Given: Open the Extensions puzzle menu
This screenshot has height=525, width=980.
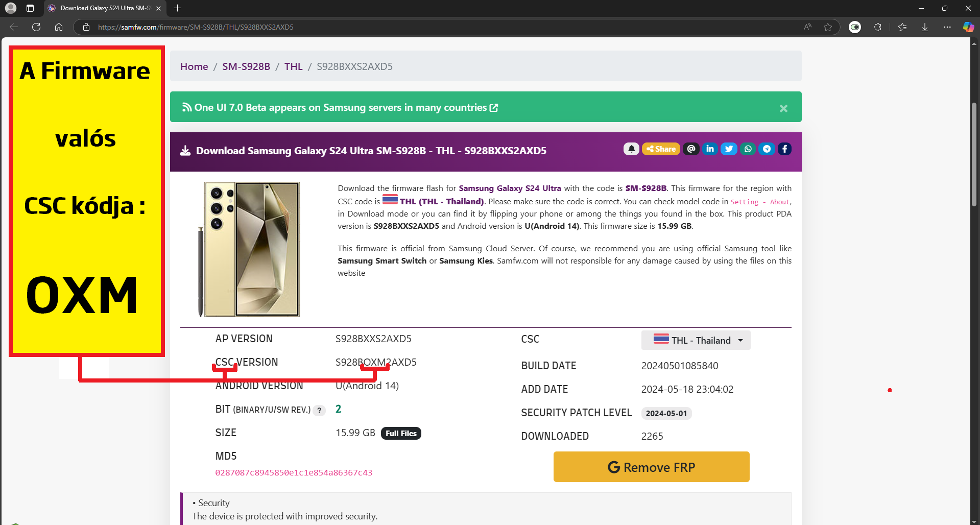Looking at the screenshot, I should click(x=877, y=27).
